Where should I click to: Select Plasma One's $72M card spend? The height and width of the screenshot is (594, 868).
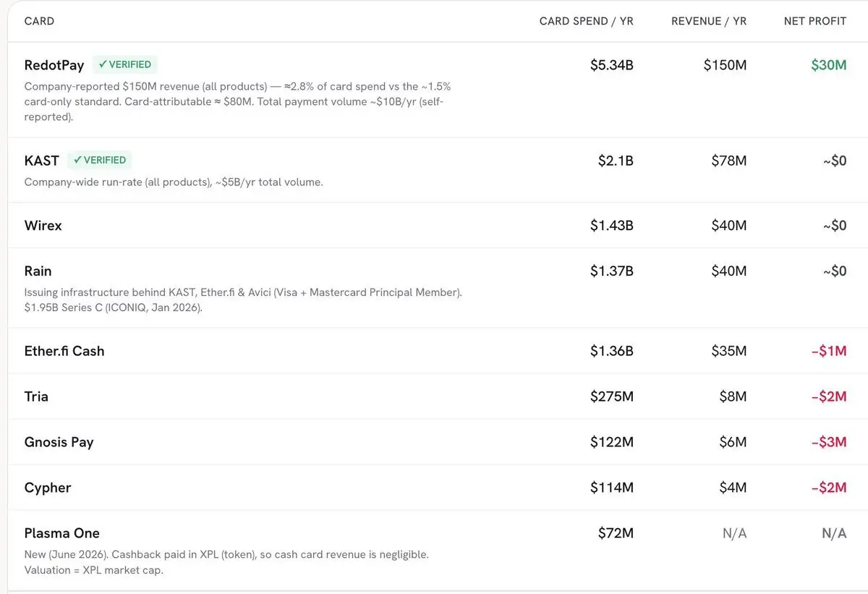pyautogui.click(x=616, y=533)
